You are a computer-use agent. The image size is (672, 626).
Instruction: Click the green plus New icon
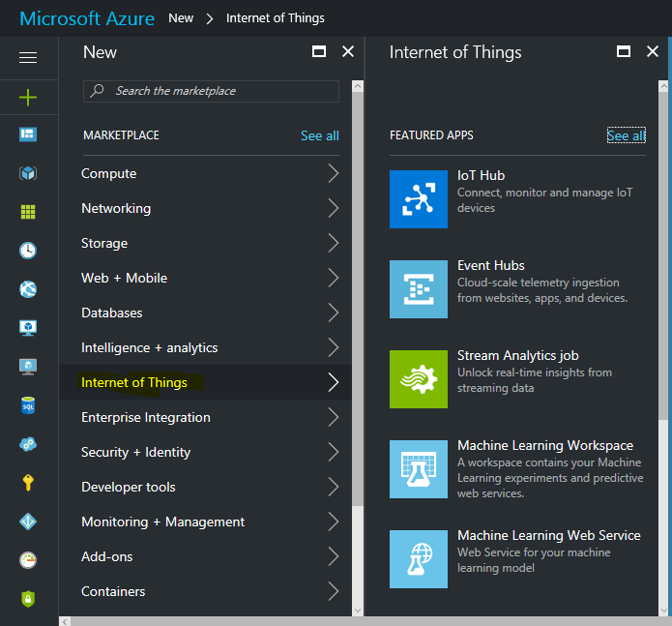pyautogui.click(x=28, y=97)
